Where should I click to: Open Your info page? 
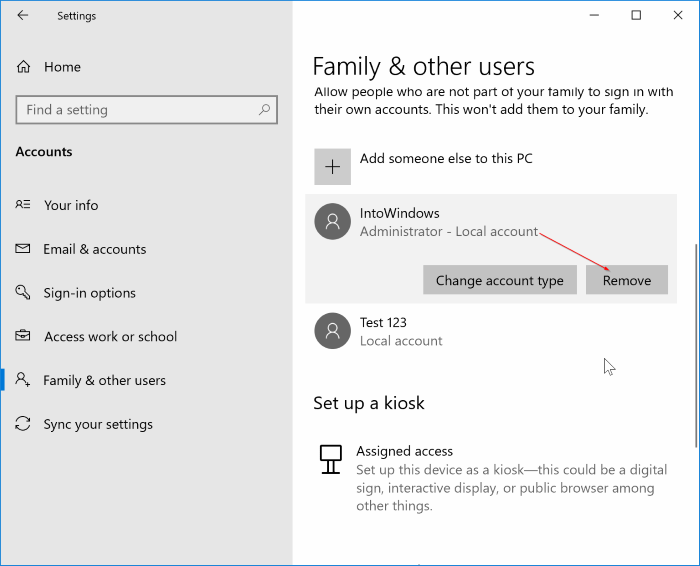point(146,205)
